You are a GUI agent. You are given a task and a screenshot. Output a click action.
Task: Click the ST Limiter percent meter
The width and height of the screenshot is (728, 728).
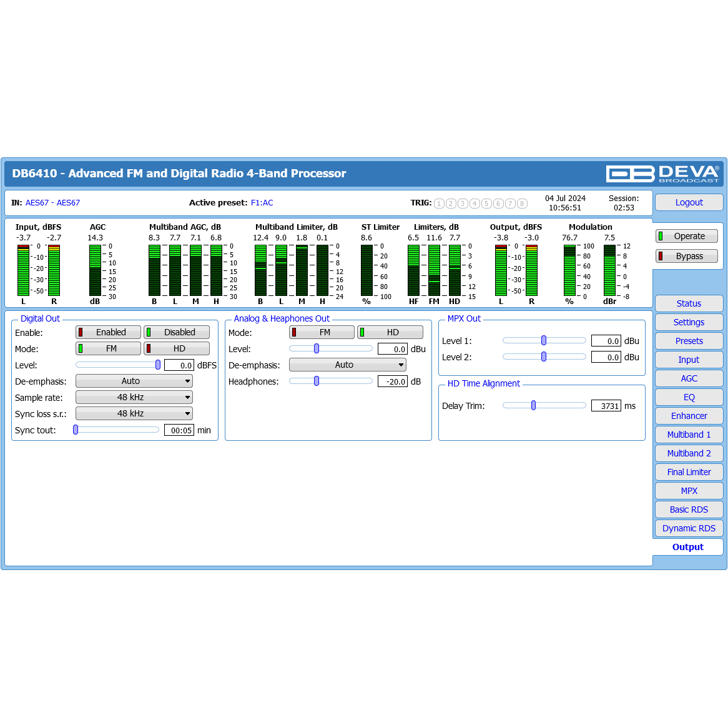(x=366, y=270)
